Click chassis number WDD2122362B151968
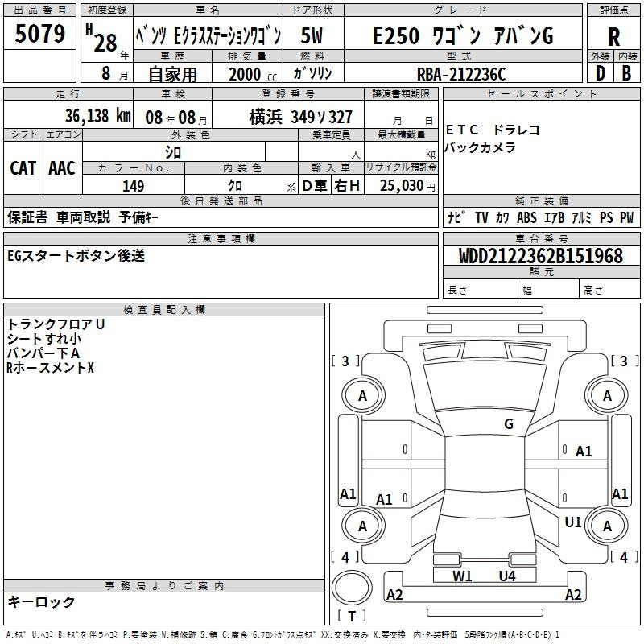Image resolution: width=644 pixels, height=644 pixels. [541, 256]
